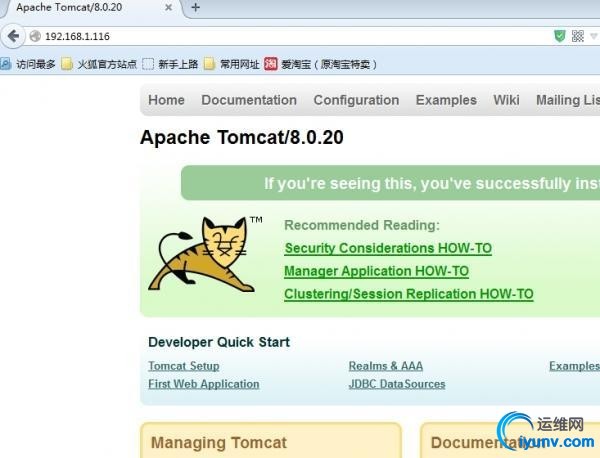Image resolution: width=600 pixels, height=458 pixels.
Task: Click the address bar showing 192.168.1.116
Action: click(289, 36)
